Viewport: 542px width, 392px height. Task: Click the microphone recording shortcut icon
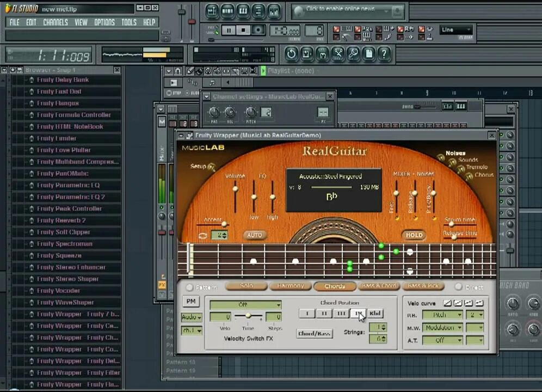point(353,54)
